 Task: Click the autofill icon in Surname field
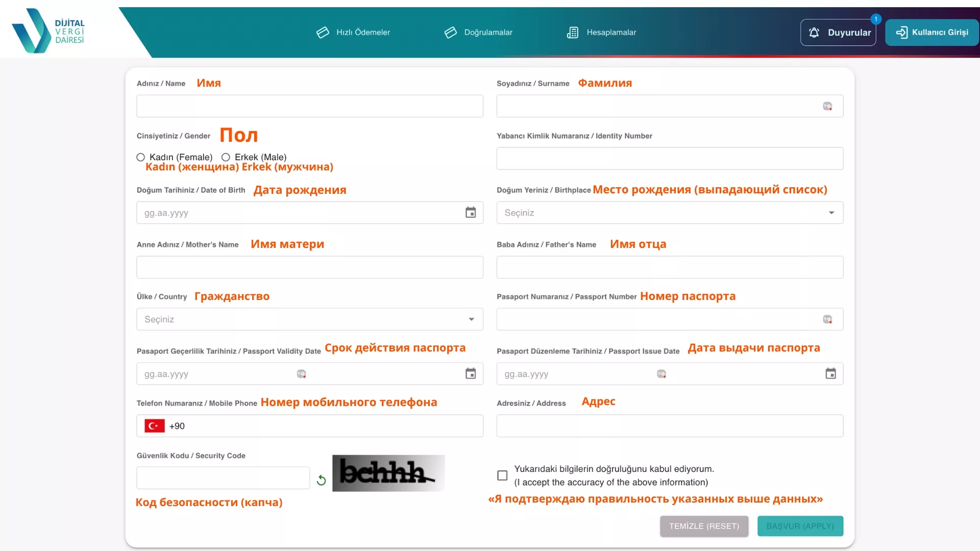pyautogui.click(x=827, y=106)
